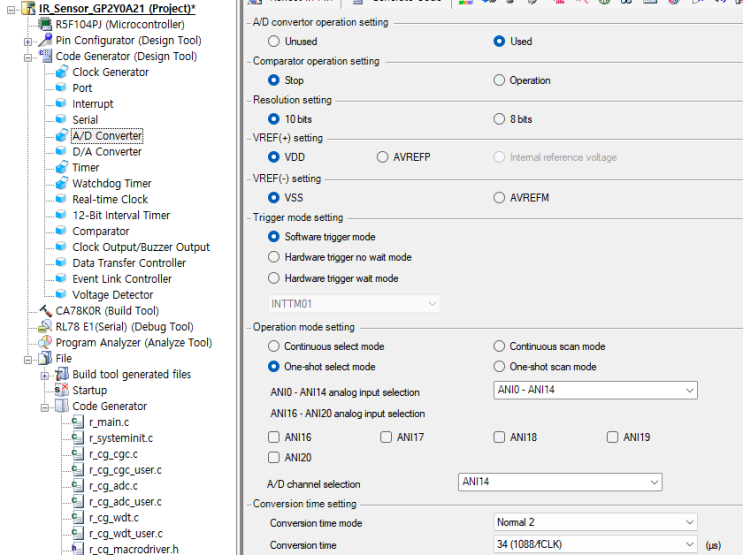The height and width of the screenshot is (555, 743).
Task: Open r_systeminit.c in the tree
Action: [x=121, y=438]
